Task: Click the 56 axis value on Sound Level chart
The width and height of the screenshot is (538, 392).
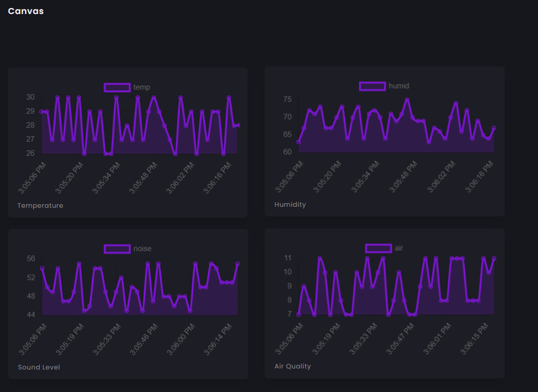Action: click(31, 258)
